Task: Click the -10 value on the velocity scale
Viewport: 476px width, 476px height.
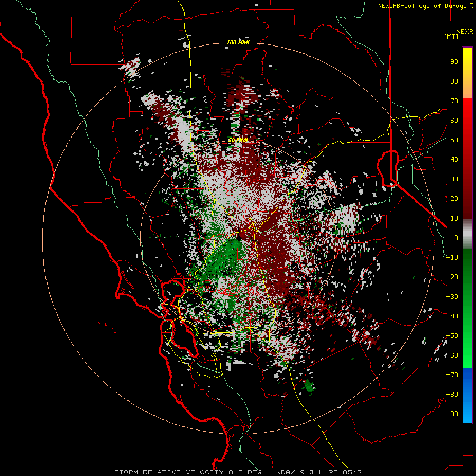Action: [452, 258]
